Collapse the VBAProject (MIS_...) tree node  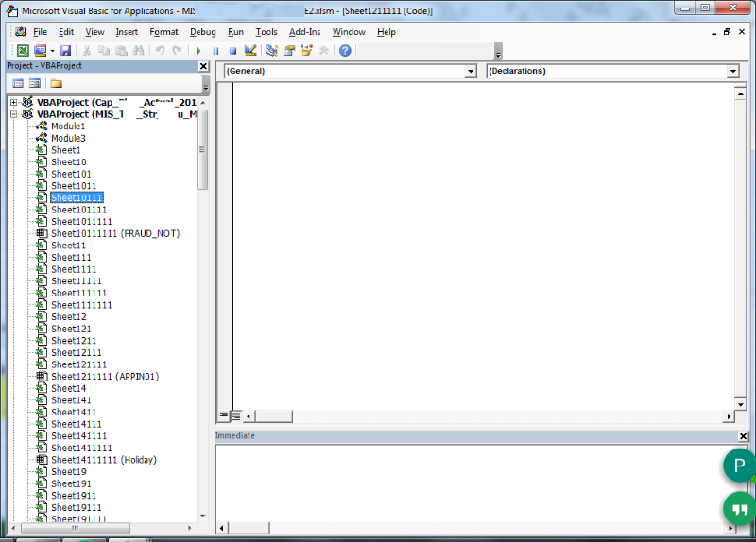pos(14,114)
